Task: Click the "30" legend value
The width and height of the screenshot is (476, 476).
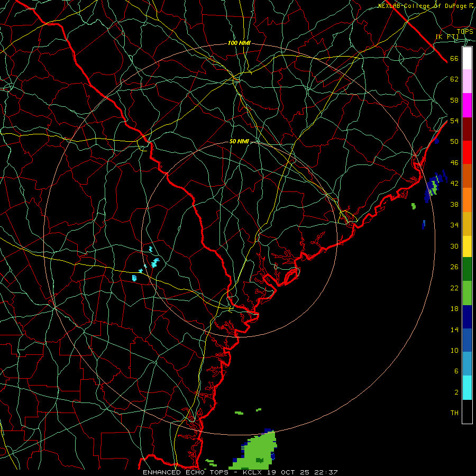Action: click(x=454, y=246)
